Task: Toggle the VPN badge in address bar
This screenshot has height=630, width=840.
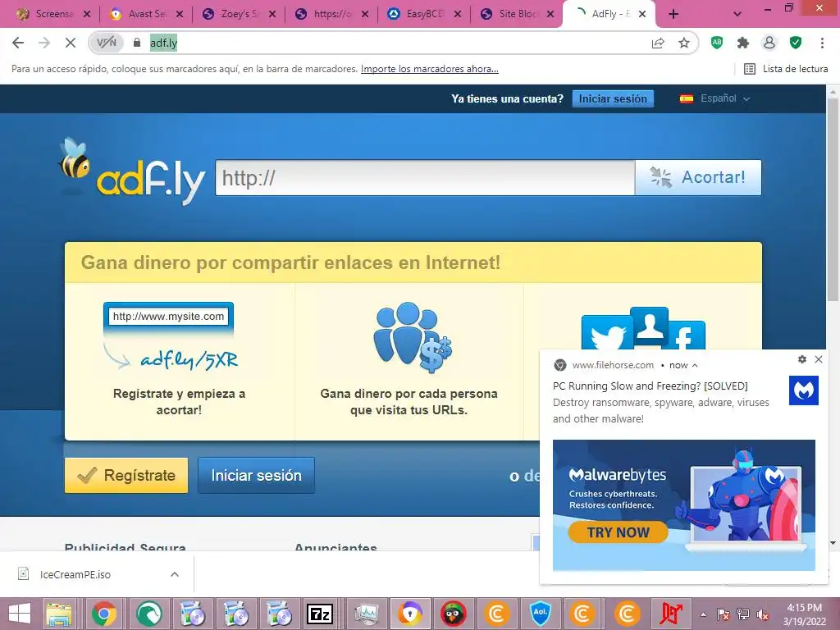Action: [x=106, y=43]
